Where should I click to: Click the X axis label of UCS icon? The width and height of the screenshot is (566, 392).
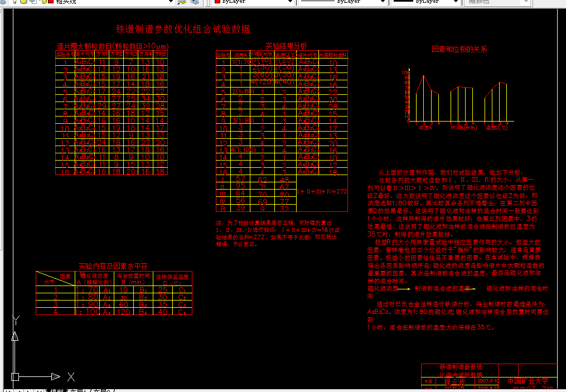pyautogui.click(x=71, y=377)
